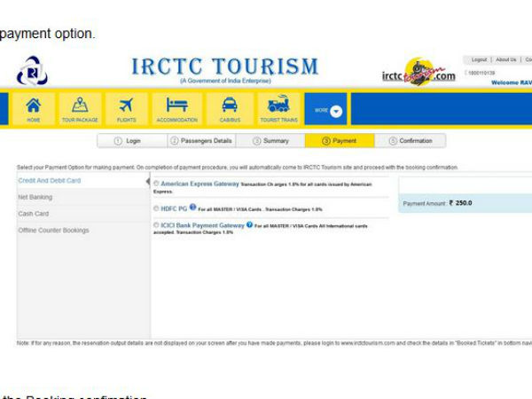Viewport: 532px width, 399px height.
Task: Open the About Us link
Action: (505, 59)
